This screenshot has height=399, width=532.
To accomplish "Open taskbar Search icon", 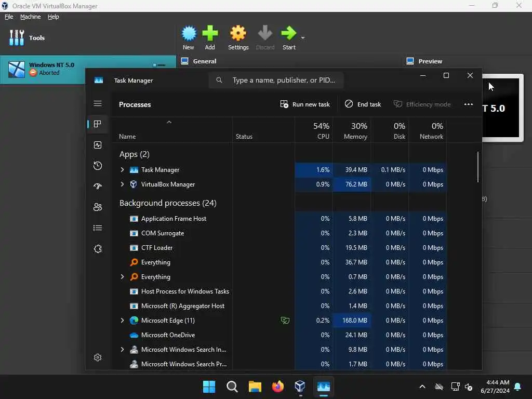I will click(x=232, y=387).
